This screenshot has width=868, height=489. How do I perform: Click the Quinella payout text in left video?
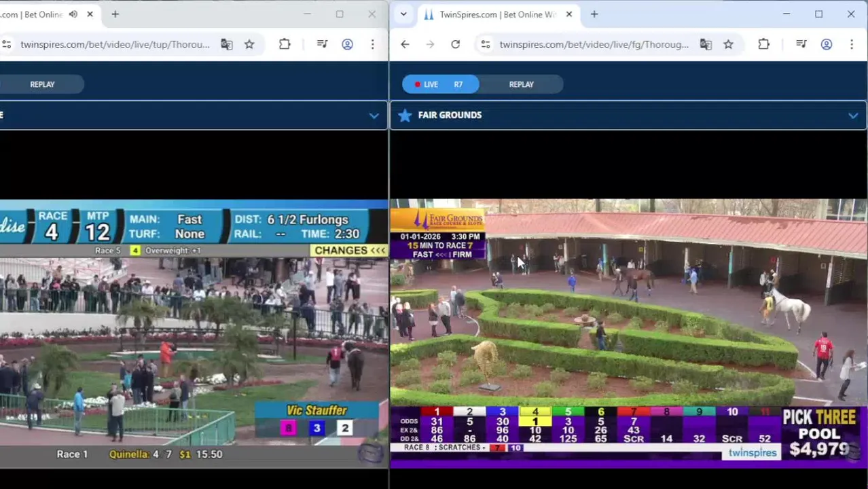tap(166, 454)
